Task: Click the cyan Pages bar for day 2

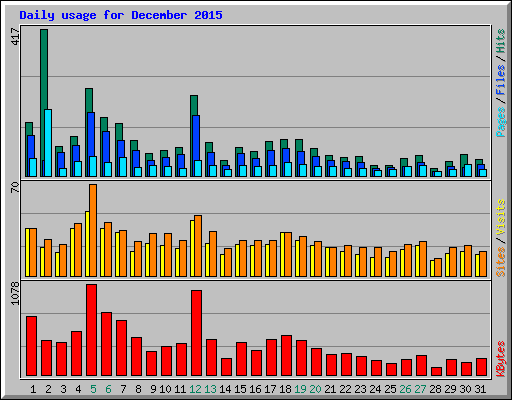Action: (x=48, y=143)
